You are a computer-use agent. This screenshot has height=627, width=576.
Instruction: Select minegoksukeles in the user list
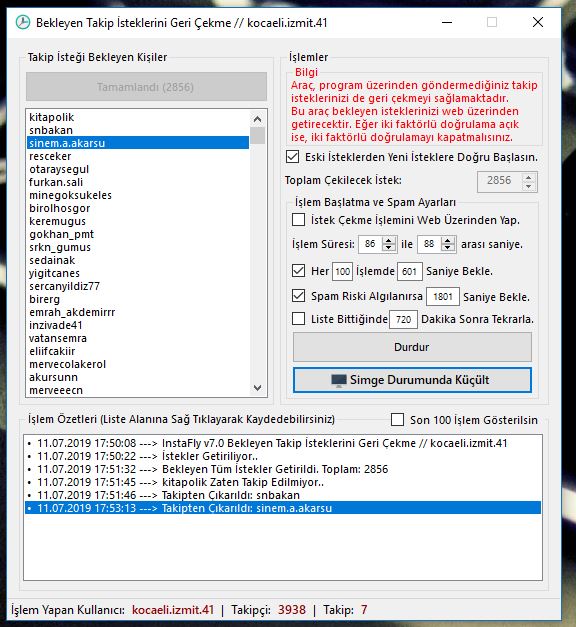[138, 195]
